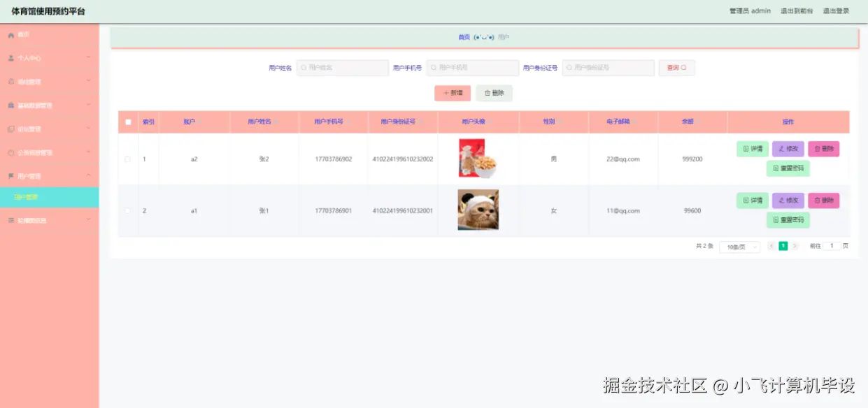Screen dimensions: 868x408
Task: Click 重置密码 for user 张1
Action: point(788,220)
